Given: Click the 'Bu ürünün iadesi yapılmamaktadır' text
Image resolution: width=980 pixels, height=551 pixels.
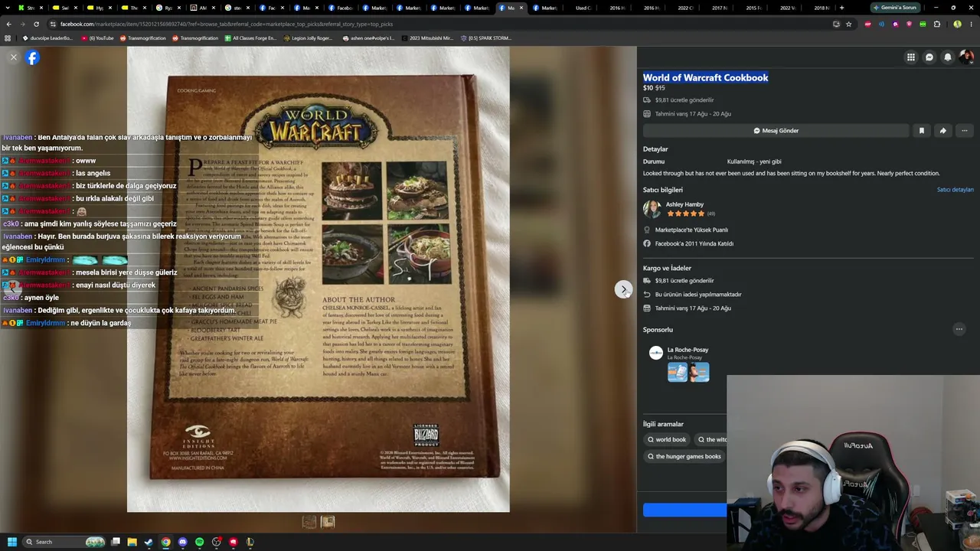Looking at the screenshot, I should pos(698,295).
